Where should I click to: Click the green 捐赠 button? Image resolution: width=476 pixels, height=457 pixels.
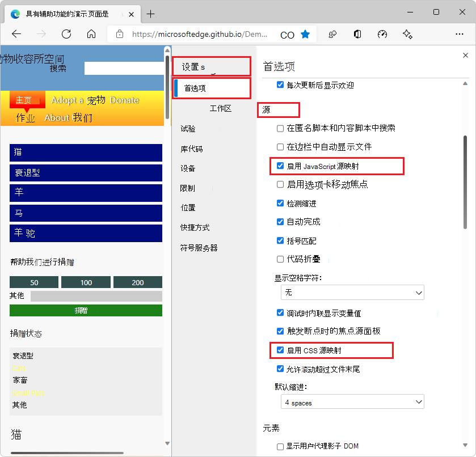[86, 311]
